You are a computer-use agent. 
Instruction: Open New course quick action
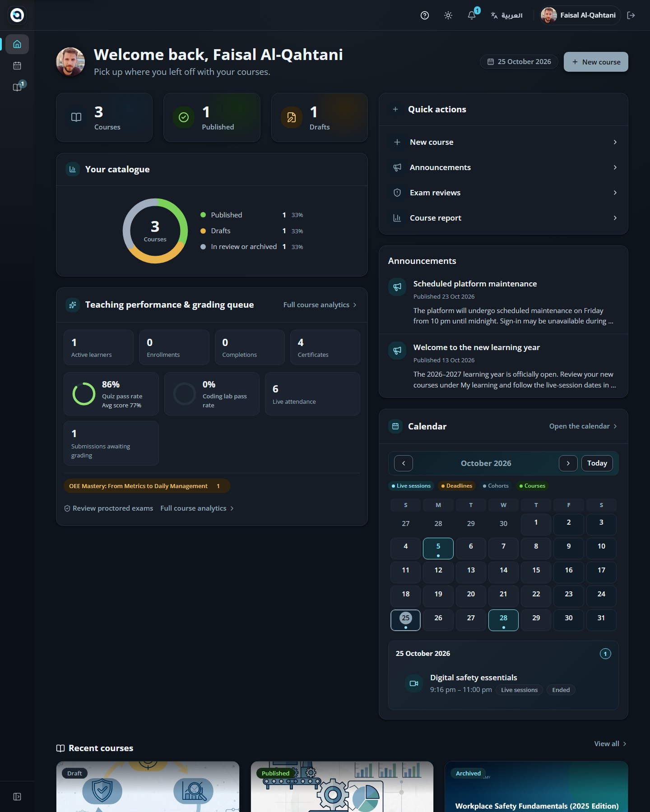503,142
